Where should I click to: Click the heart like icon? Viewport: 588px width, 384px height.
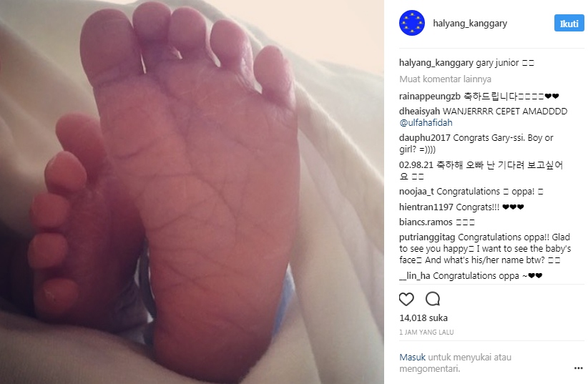[x=406, y=299]
